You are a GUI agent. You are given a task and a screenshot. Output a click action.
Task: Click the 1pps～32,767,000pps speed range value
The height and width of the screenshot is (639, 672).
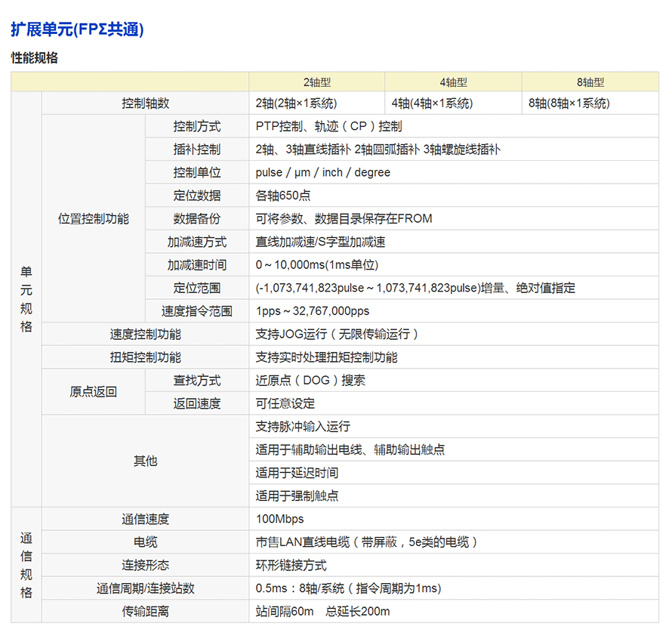(313, 311)
